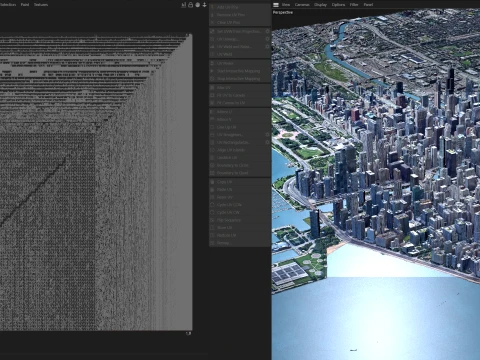Open the viewport Options menu
Screen dimensions: 480x360
click(x=338, y=5)
